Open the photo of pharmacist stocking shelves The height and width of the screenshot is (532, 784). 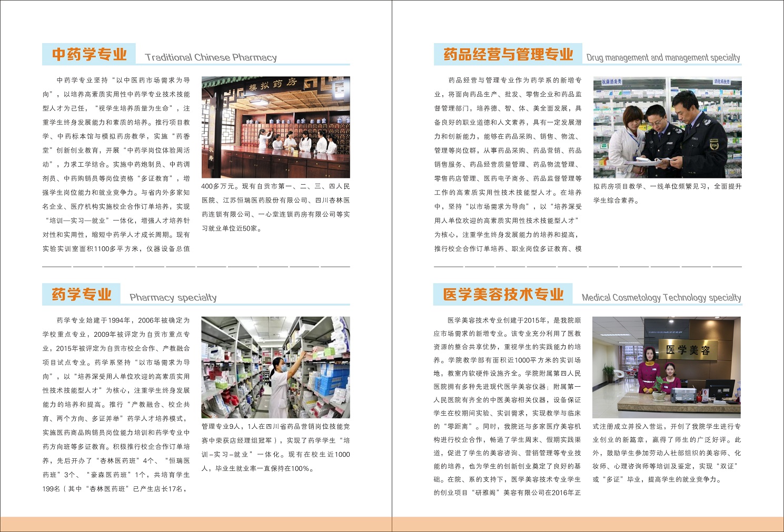point(275,367)
